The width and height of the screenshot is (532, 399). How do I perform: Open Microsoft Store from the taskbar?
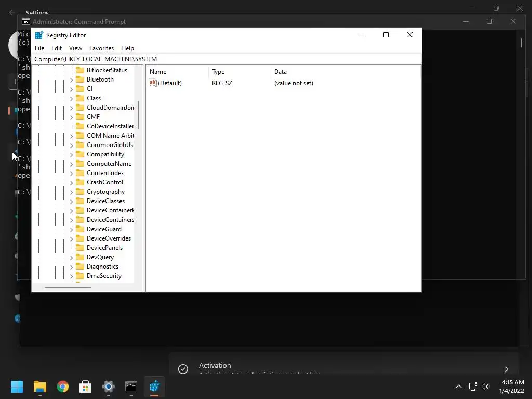pos(86,387)
